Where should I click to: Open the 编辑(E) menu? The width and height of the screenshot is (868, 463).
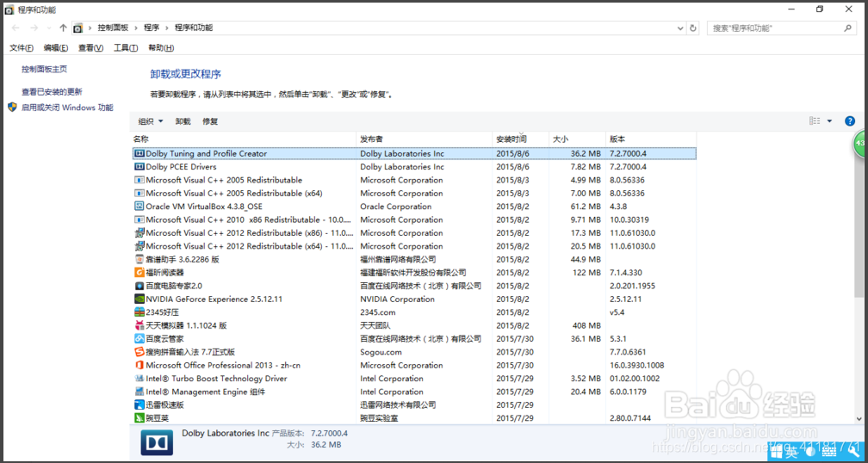(56, 48)
